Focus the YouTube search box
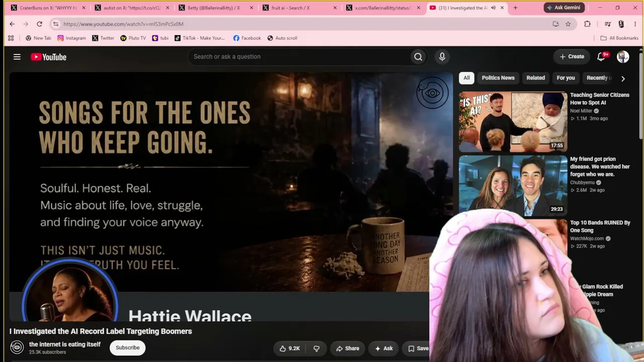The height and width of the screenshot is (362, 644). point(299,57)
